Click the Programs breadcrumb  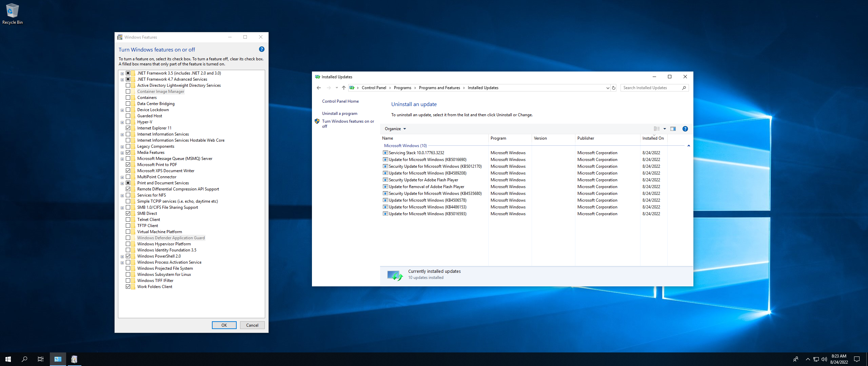point(402,88)
